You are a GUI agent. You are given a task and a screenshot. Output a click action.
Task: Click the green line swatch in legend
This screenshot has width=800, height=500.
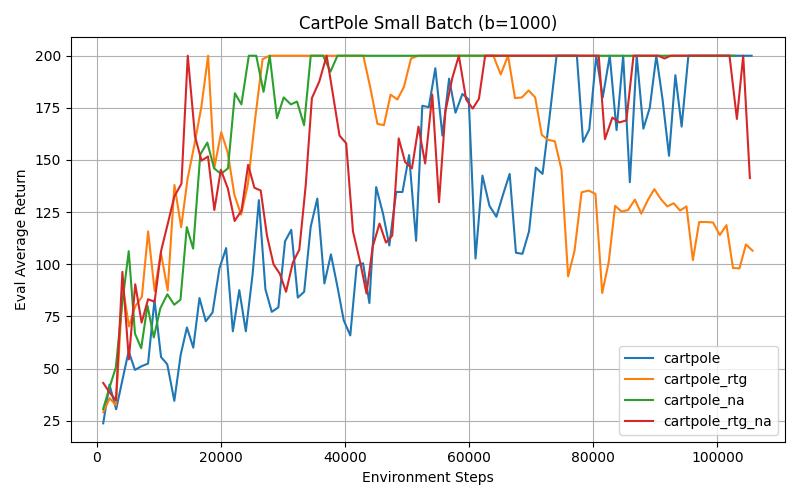click(x=639, y=400)
